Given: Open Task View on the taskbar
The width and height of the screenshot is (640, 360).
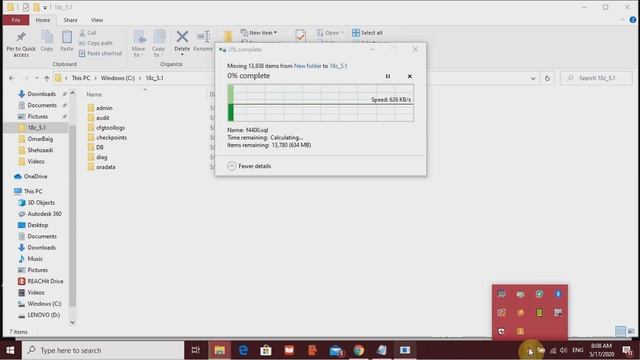Looking at the screenshot, I should [196, 350].
